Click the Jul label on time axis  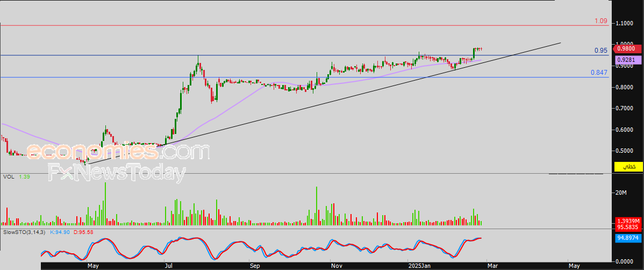tap(168, 266)
